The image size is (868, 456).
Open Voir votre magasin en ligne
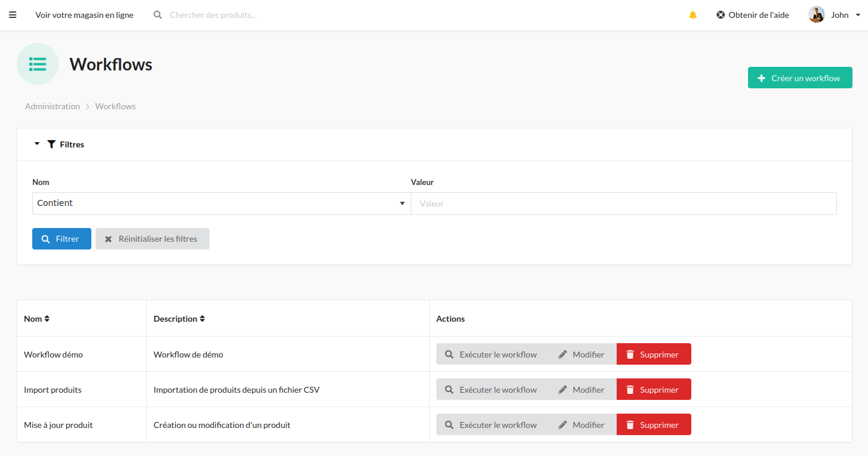[x=84, y=14]
